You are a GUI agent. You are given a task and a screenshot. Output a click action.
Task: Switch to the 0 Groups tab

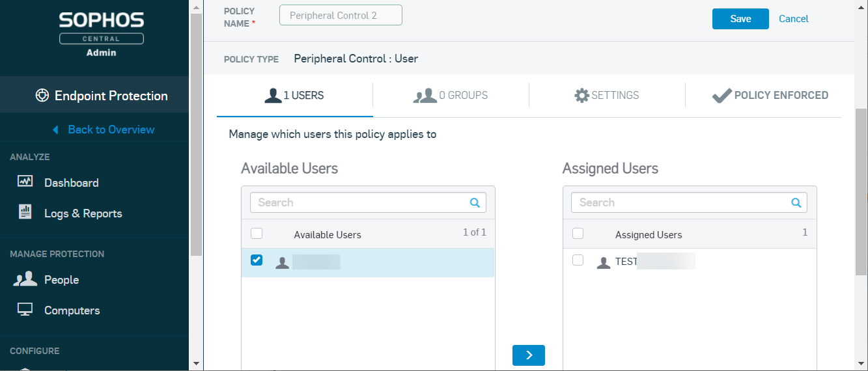451,96
